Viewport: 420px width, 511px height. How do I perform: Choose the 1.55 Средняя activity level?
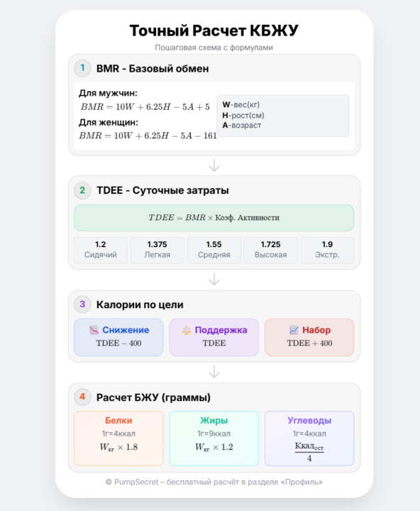214,250
